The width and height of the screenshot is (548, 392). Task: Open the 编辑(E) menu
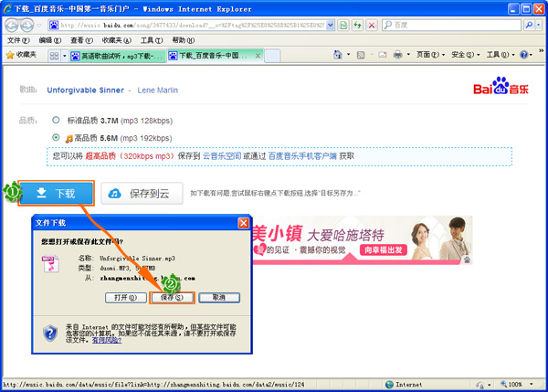50,40
